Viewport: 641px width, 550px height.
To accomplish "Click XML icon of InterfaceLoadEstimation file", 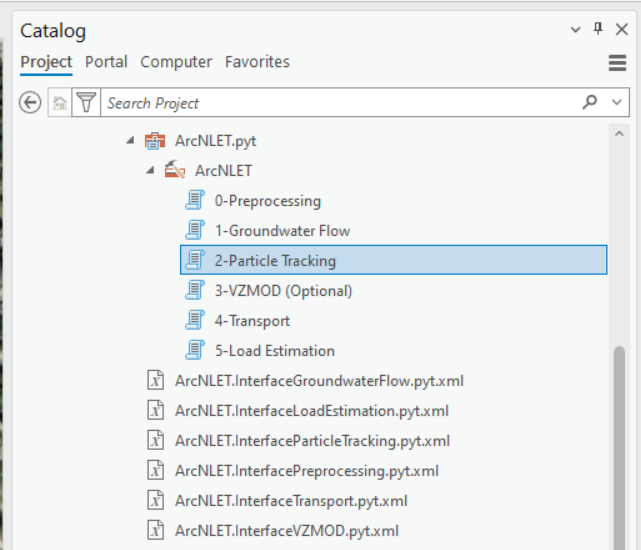I will (x=155, y=410).
